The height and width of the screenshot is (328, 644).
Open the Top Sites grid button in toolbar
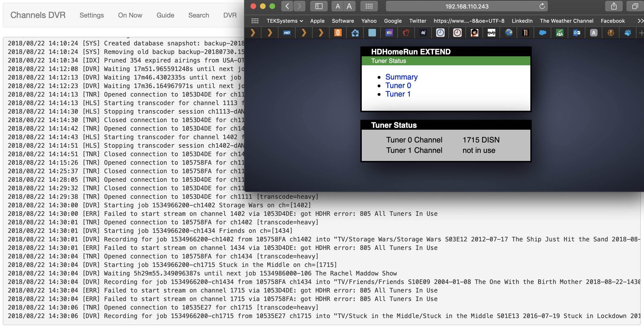[369, 6]
